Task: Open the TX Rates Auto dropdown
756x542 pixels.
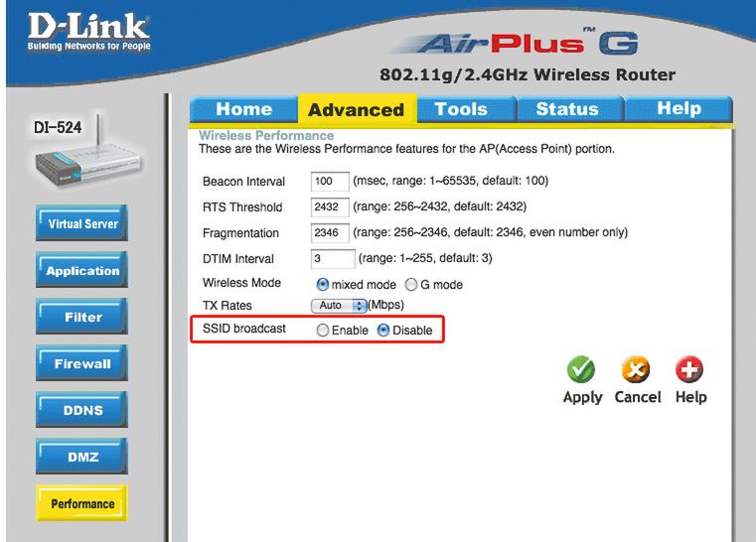Action: (x=339, y=306)
